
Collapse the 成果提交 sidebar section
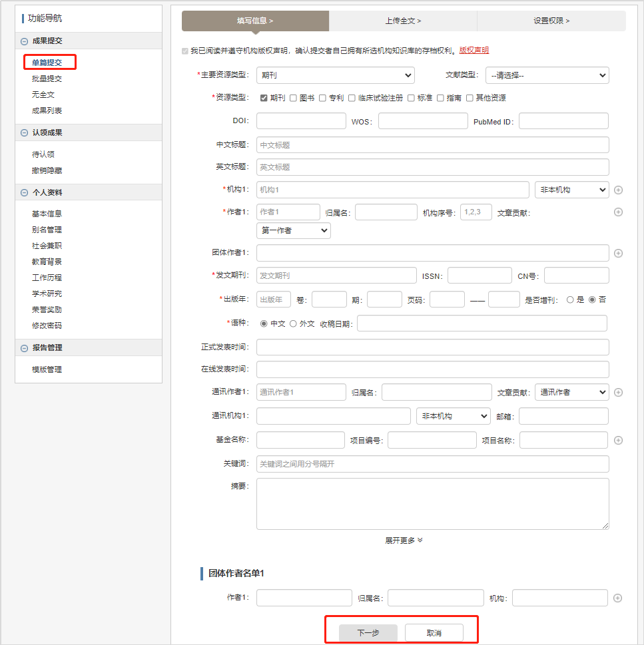pos(25,41)
